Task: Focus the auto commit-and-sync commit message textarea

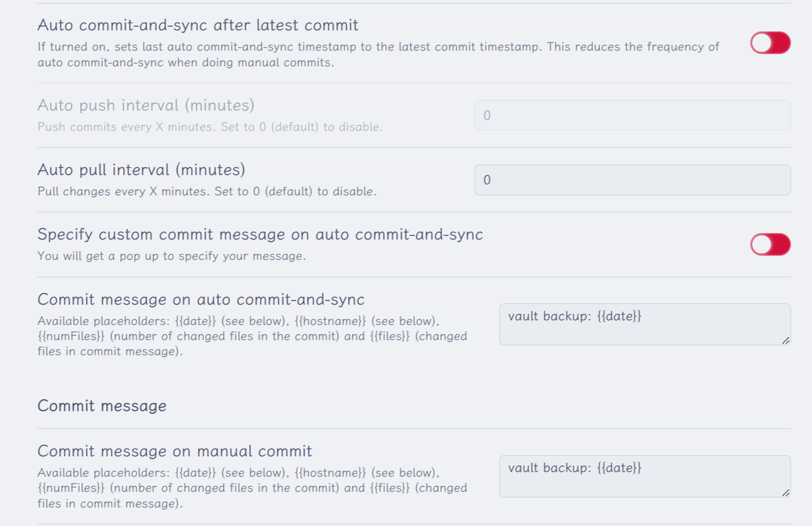Action: point(644,324)
